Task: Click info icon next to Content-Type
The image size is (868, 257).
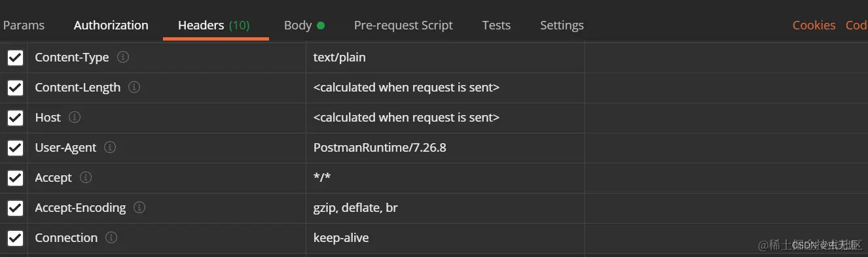Action: pyautogui.click(x=122, y=57)
